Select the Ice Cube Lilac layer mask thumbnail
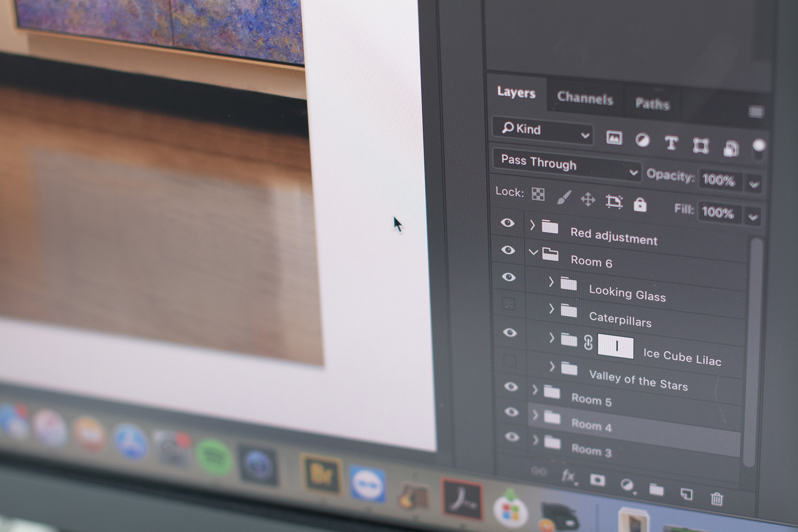The width and height of the screenshot is (798, 532). point(615,346)
